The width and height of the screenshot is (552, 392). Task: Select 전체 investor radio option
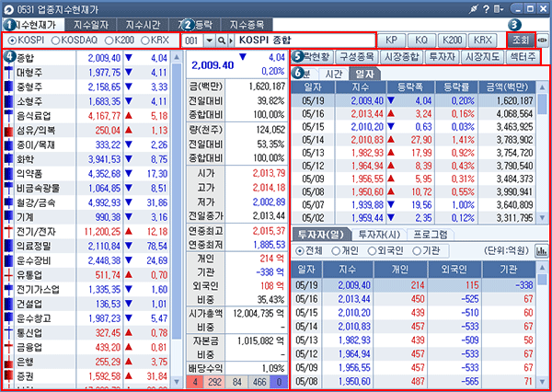[300, 251]
